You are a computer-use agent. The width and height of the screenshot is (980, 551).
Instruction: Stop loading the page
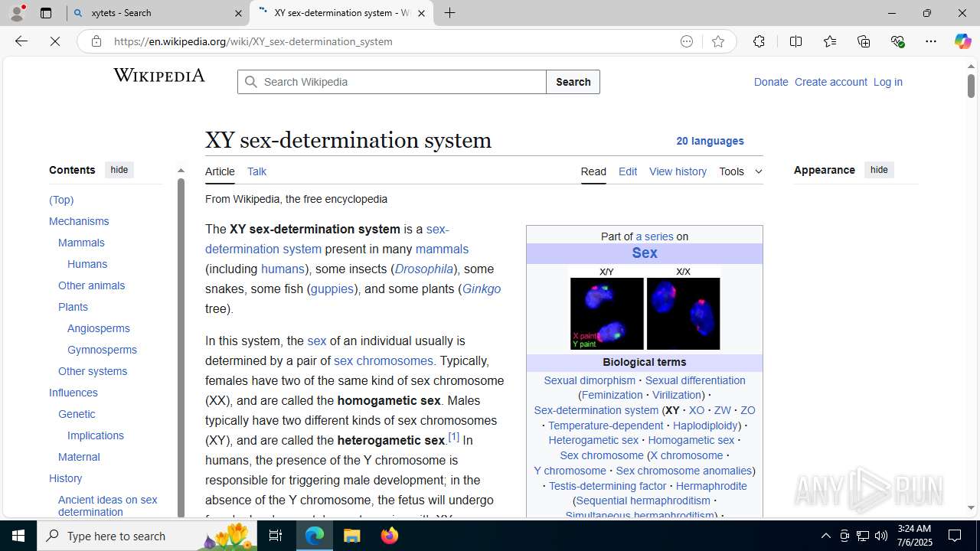click(x=55, y=41)
